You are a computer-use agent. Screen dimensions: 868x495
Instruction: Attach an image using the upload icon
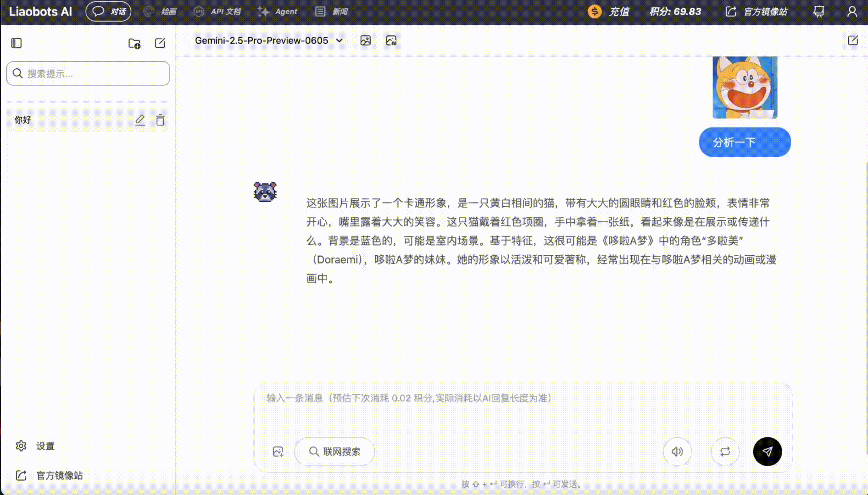click(278, 451)
